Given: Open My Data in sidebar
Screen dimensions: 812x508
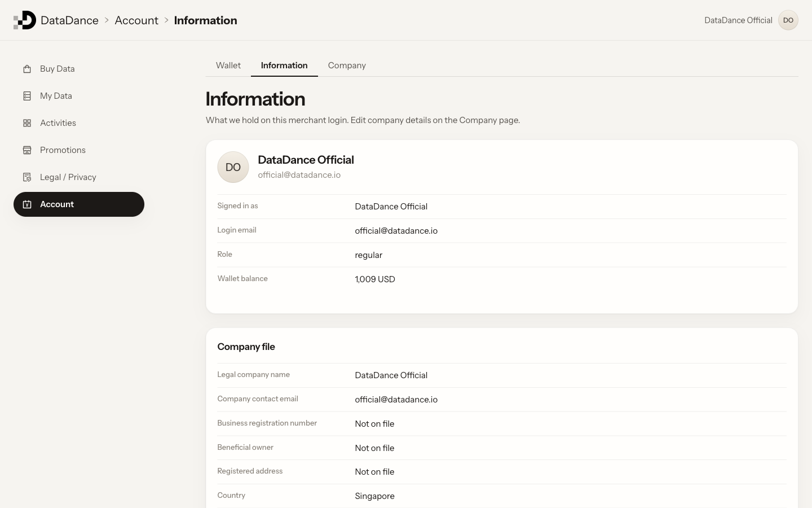Looking at the screenshot, I should [79, 96].
